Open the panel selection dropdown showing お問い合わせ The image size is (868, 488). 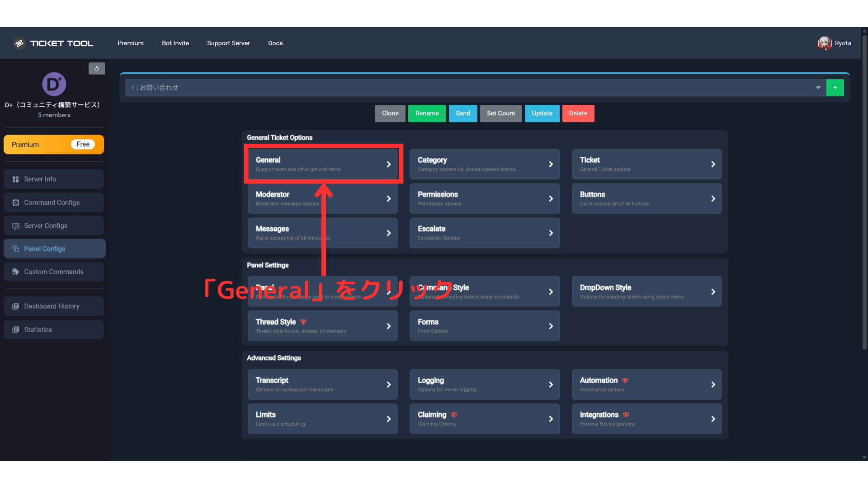click(x=818, y=88)
